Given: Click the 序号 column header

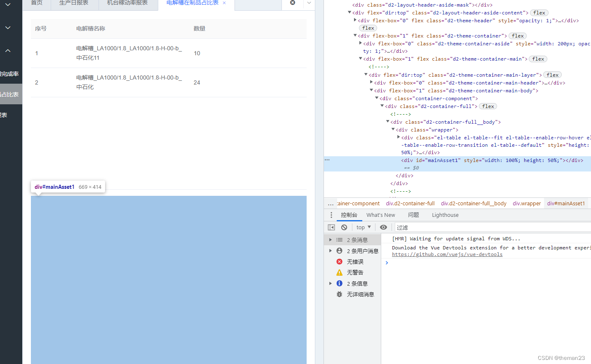Looking at the screenshot, I should click(x=41, y=29).
